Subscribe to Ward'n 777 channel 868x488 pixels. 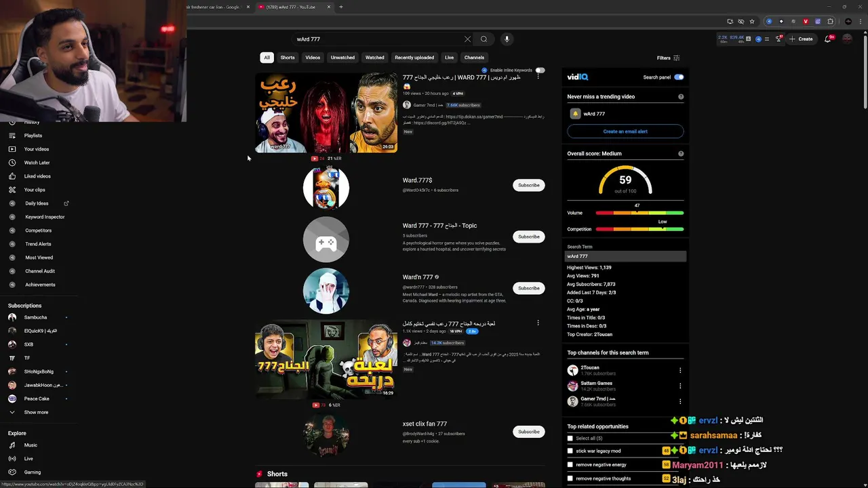tap(529, 288)
